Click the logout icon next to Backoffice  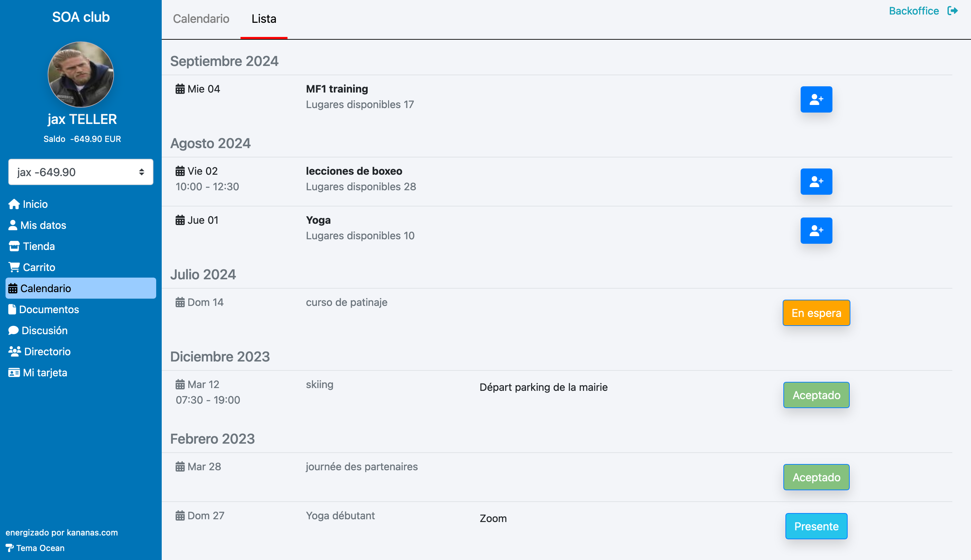952,11
